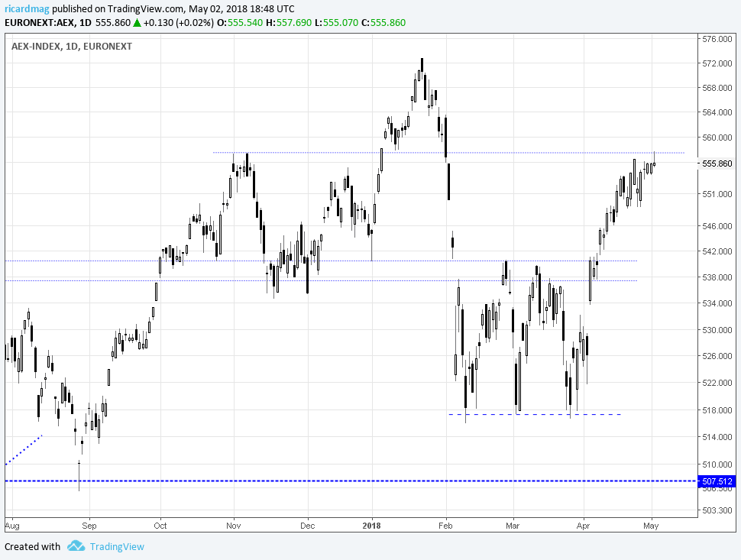Viewport: 741px width, 560px height.
Task: Select the dotted resistance line near 557.5
Action: coord(448,153)
